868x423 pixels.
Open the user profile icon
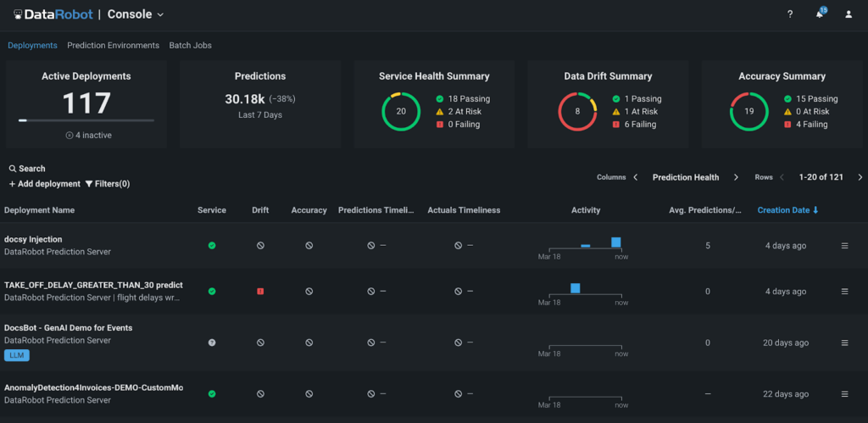[x=849, y=14]
